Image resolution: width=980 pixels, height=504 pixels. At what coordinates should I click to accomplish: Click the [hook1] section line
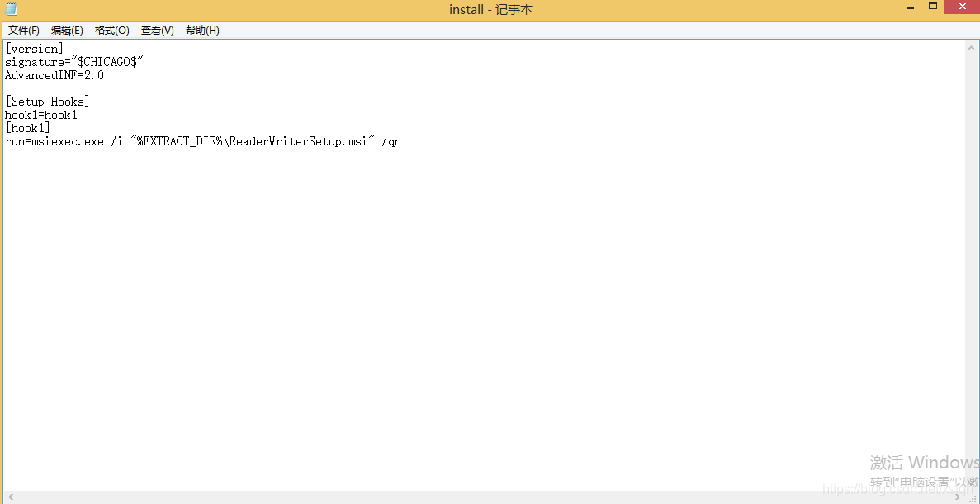click(27, 128)
